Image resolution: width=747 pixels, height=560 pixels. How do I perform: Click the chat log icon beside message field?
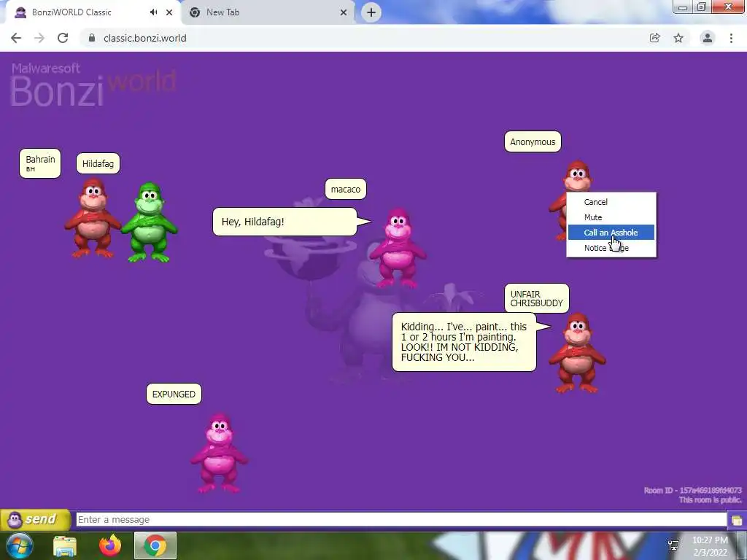click(737, 519)
